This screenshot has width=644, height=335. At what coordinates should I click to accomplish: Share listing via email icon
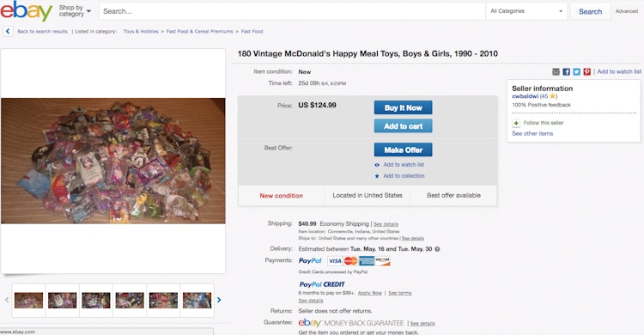coord(556,72)
